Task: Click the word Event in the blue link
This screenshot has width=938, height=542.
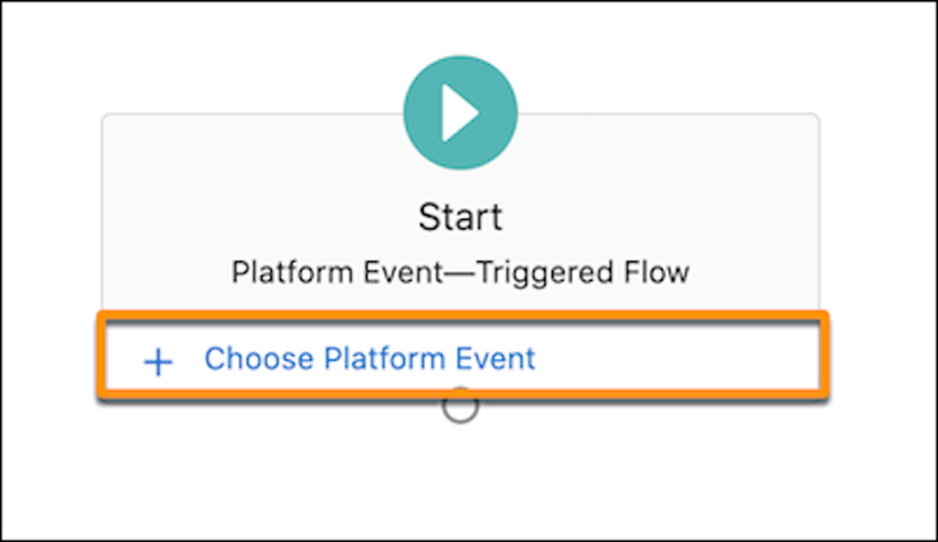Action: pyautogui.click(x=495, y=358)
